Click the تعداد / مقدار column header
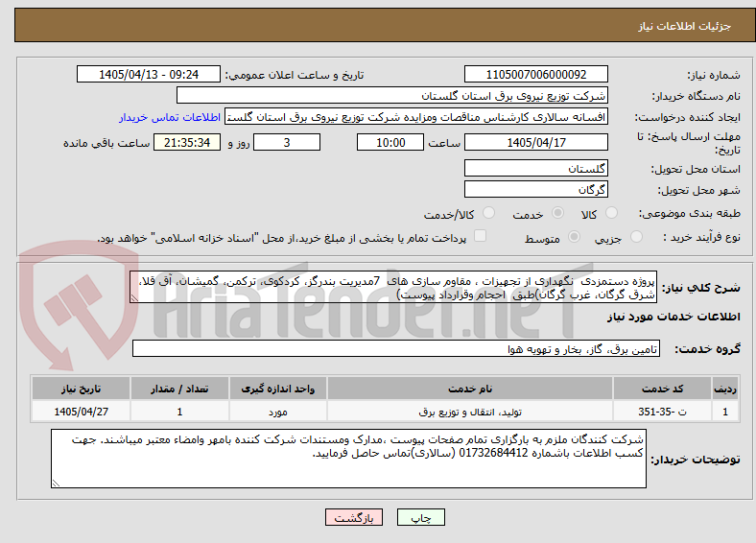 coord(179,389)
